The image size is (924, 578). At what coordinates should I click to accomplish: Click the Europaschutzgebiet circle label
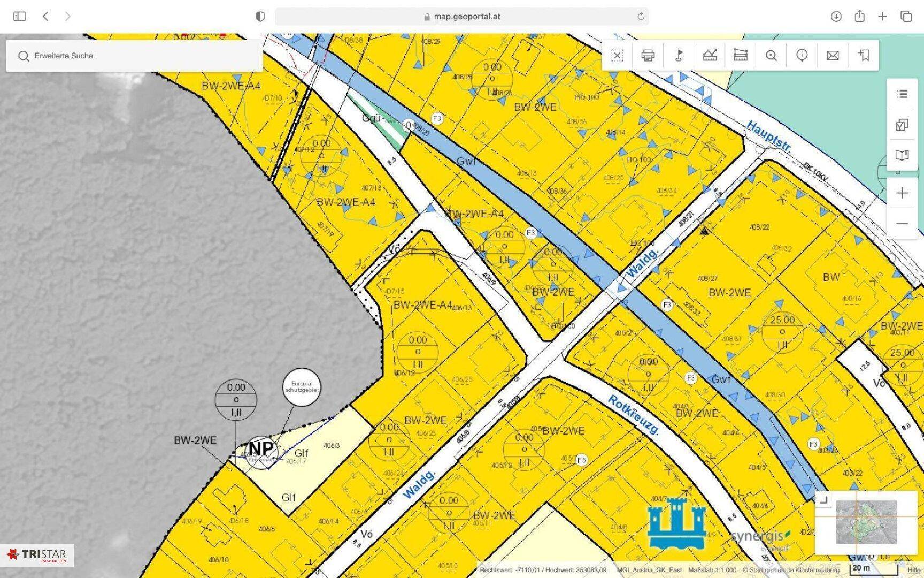coord(302,387)
